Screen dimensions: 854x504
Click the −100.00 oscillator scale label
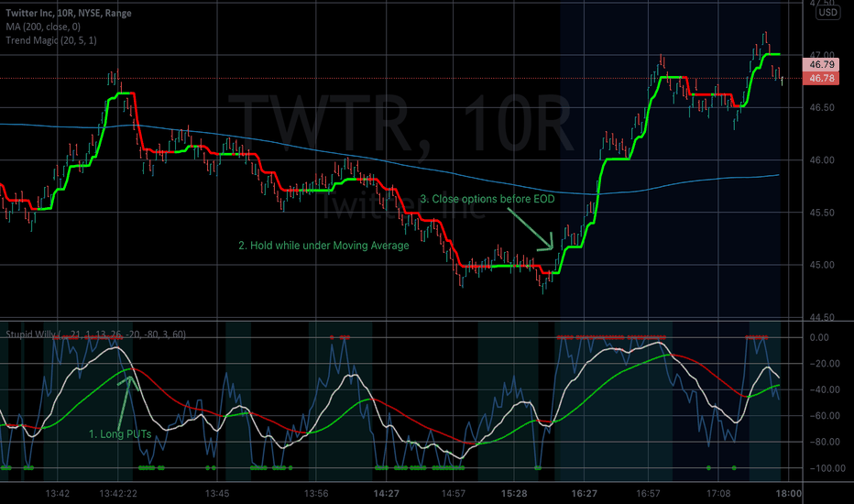click(827, 468)
